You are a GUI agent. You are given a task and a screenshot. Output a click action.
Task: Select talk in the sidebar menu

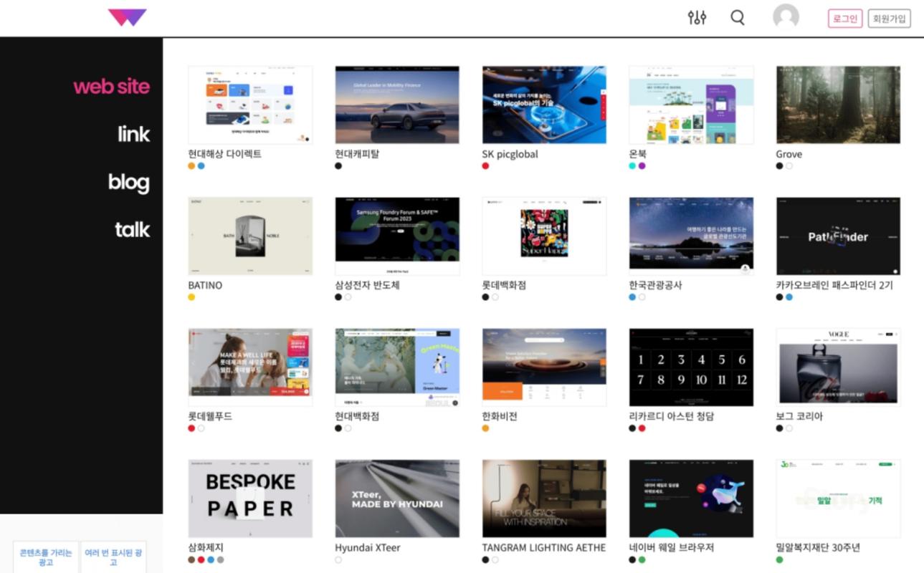[x=132, y=229]
